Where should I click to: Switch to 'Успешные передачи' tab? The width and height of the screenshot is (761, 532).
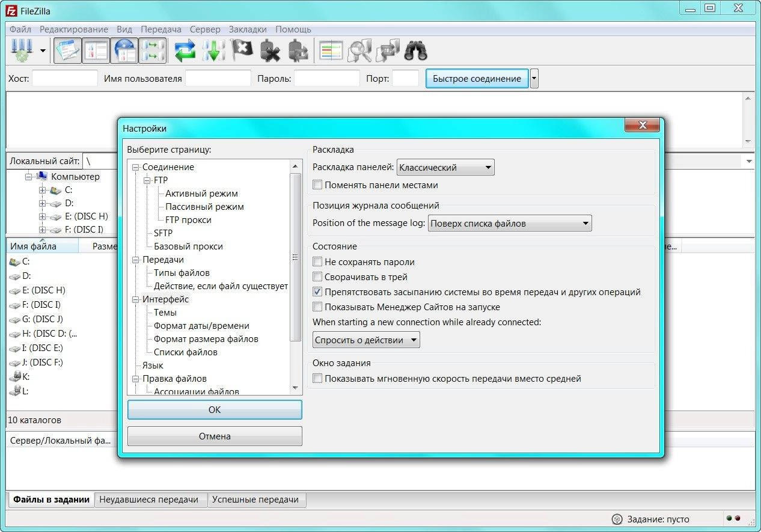point(255,500)
